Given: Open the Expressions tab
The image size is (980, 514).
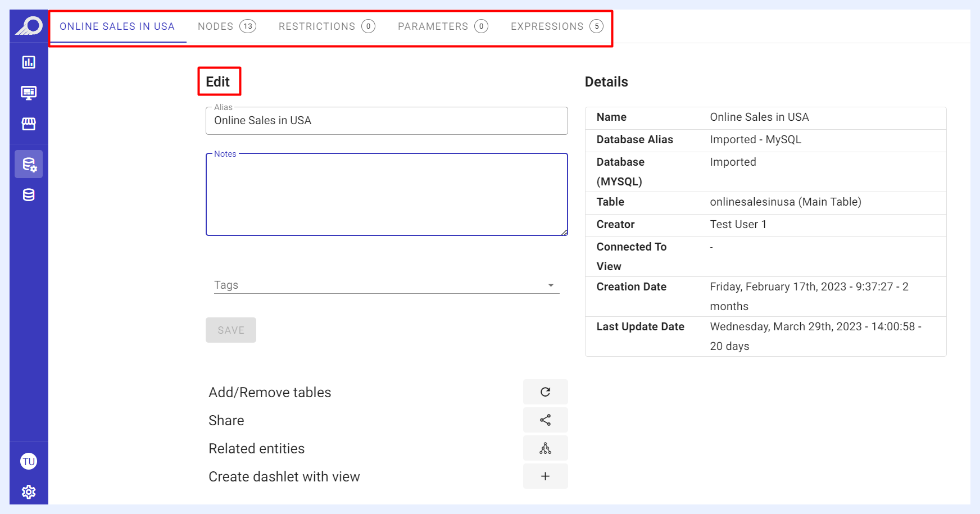Looking at the screenshot, I should [x=556, y=26].
